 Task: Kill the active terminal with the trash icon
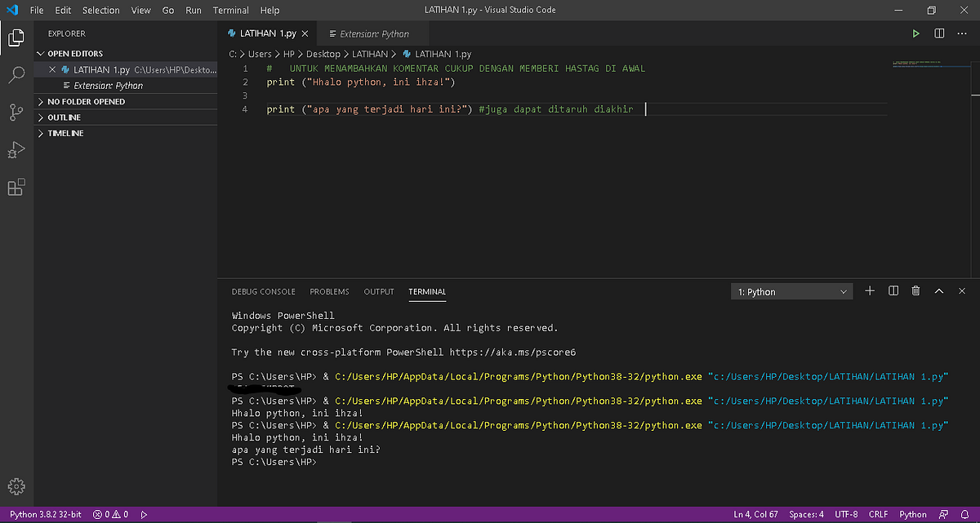[x=915, y=290]
